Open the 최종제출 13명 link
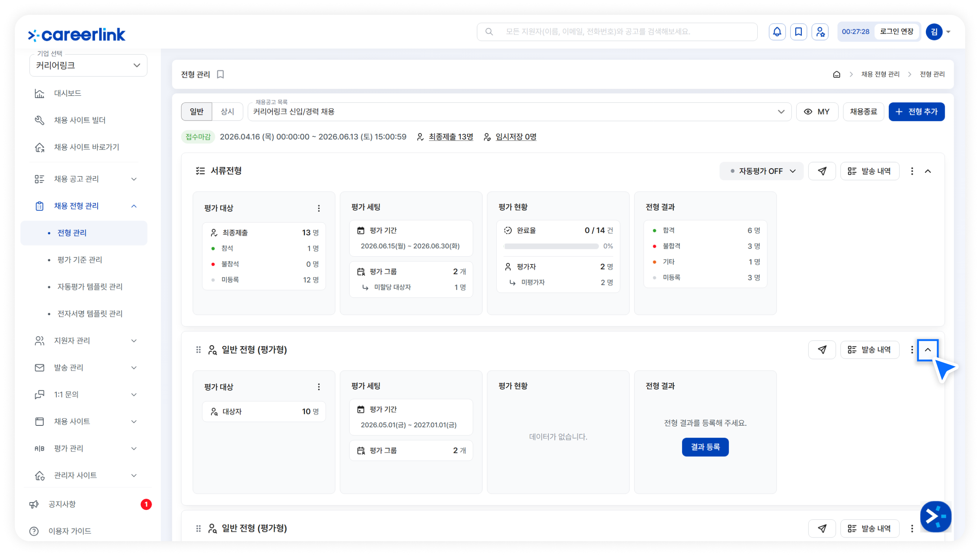 tap(450, 137)
